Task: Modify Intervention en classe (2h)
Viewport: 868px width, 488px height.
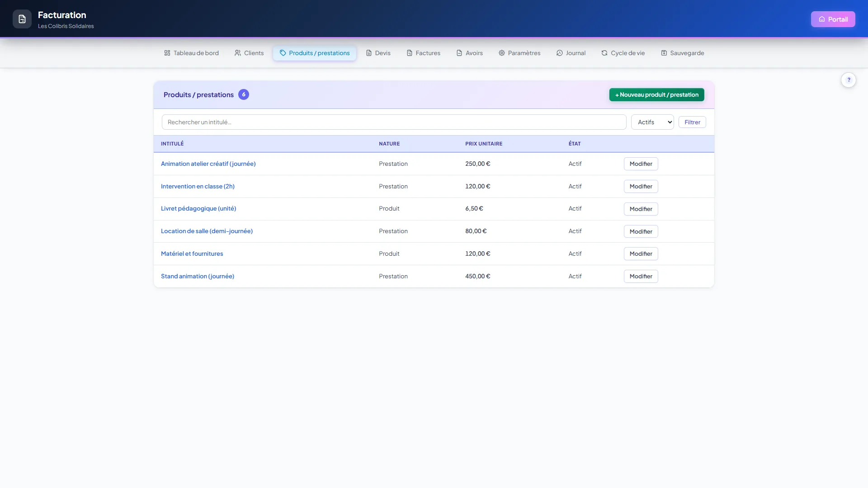Action: pyautogui.click(x=641, y=186)
